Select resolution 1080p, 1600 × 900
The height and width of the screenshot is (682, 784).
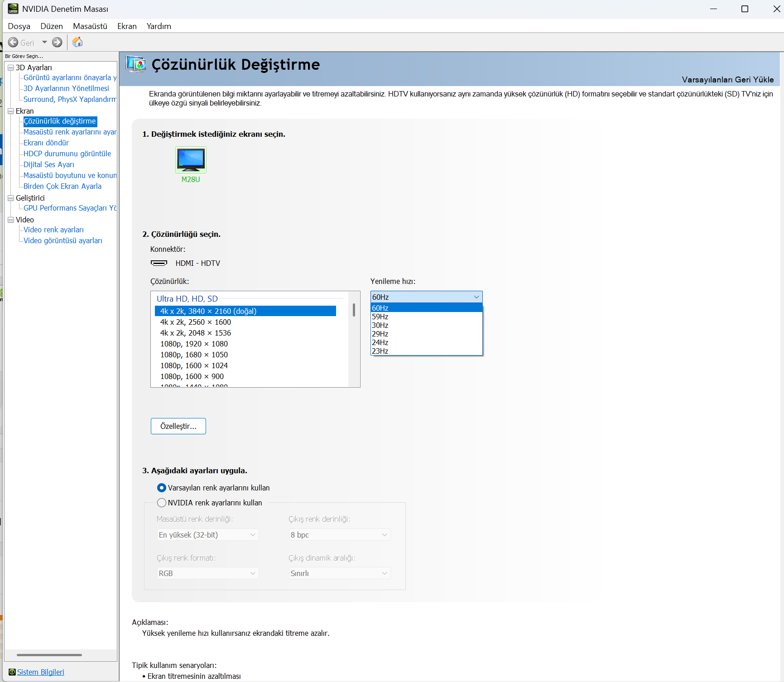pos(245,376)
